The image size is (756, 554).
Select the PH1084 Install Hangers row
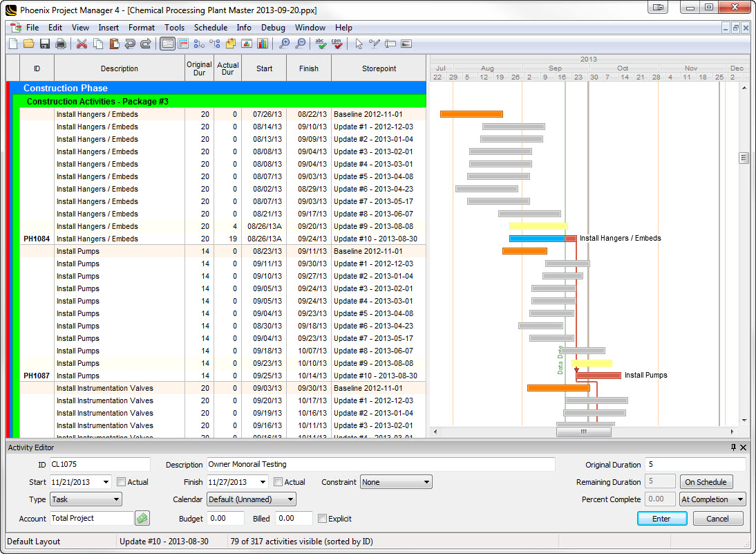223,239
